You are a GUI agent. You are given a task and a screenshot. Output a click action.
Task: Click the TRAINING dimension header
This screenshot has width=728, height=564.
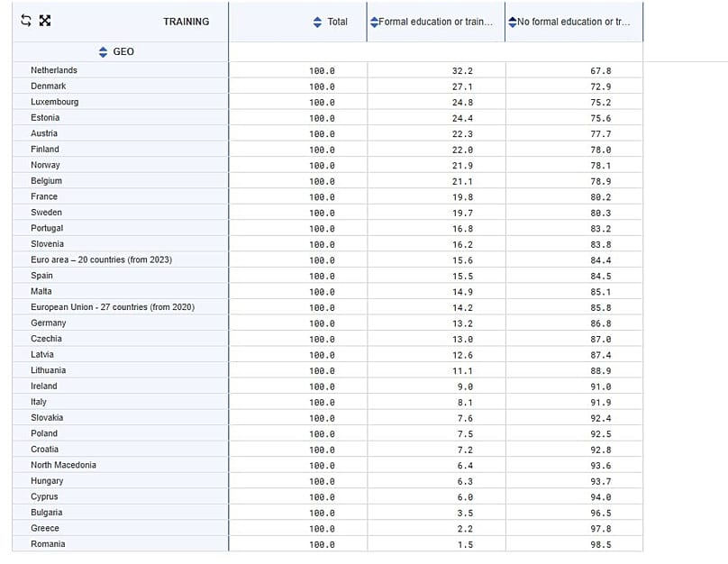(186, 22)
